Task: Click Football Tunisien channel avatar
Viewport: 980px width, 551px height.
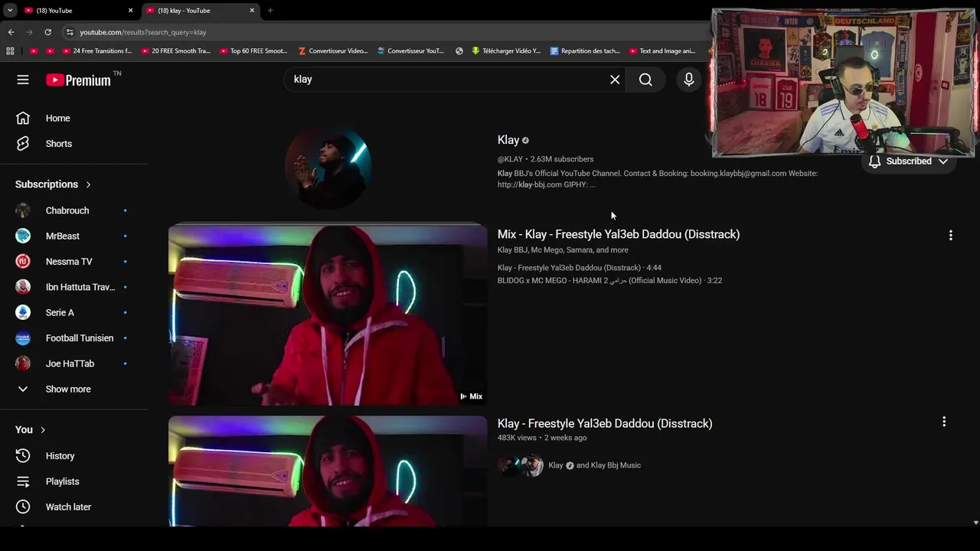Action: [23, 338]
